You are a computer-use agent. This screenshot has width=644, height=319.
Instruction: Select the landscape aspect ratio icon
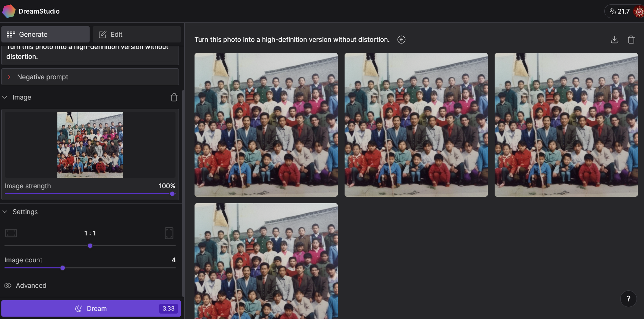[x=11, y=233]
